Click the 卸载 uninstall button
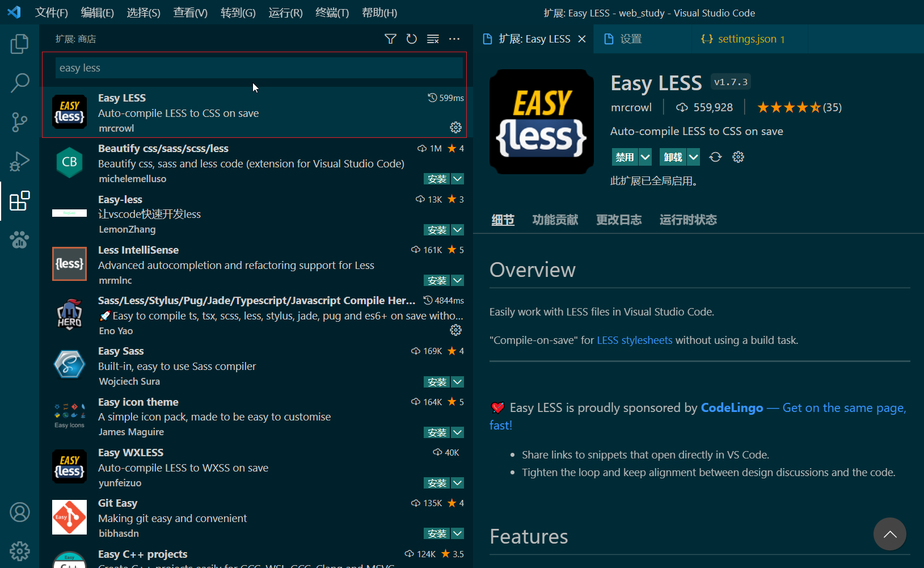Image resolution: width=924 pixels, height=568 pixels. pos(673,157)
